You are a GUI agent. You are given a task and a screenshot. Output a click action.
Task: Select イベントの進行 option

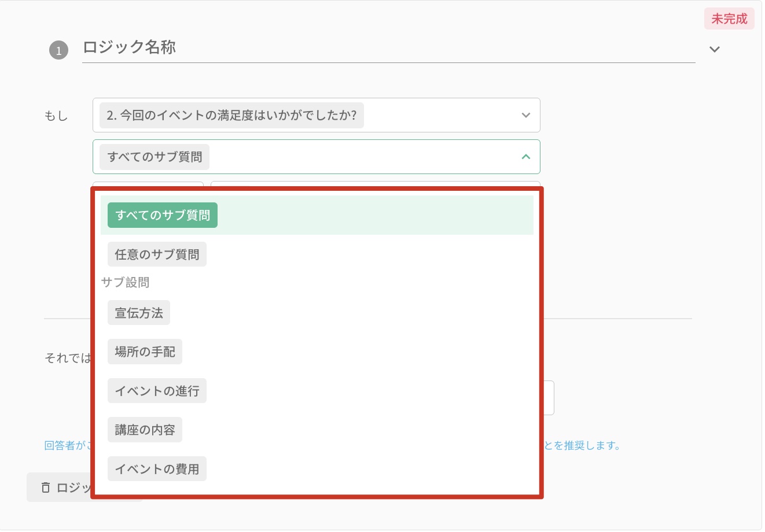[x=157, y=391]
